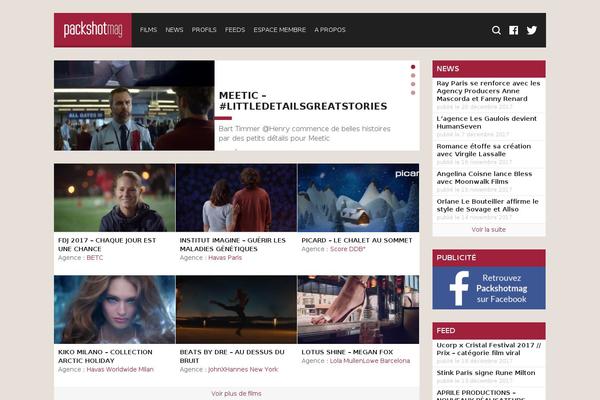Open news about Ray Paris Agency Producers

(488, 91)
